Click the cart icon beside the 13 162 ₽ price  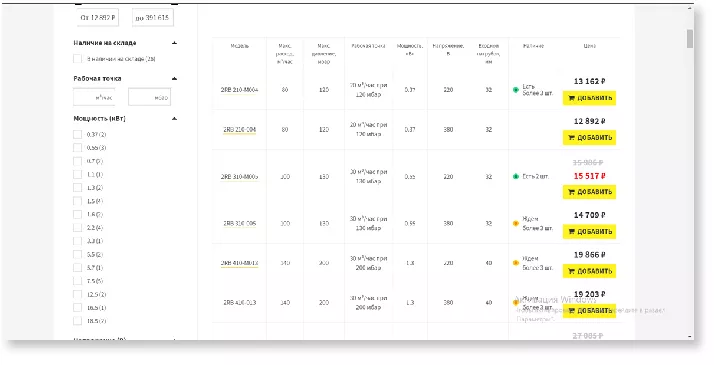point(571,98)
